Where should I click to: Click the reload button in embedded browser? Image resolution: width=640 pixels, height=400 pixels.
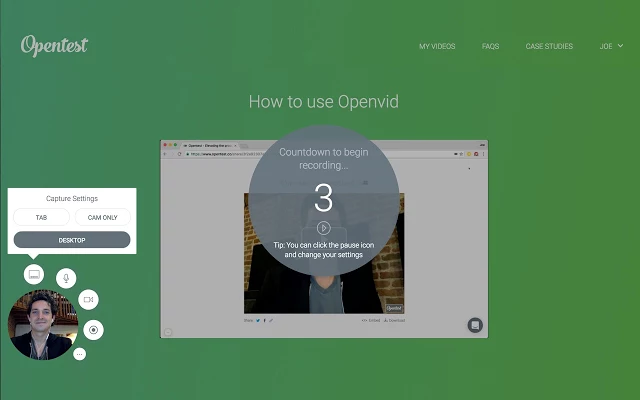coord(179,154)
